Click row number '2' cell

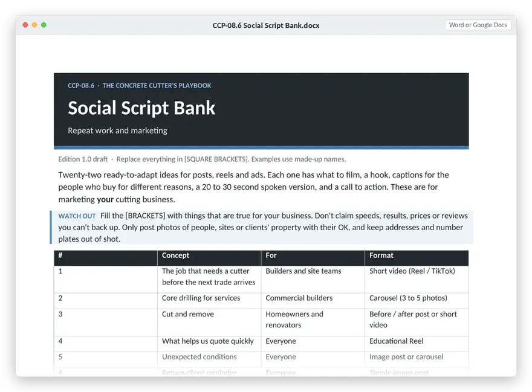(x=106, y=301)
